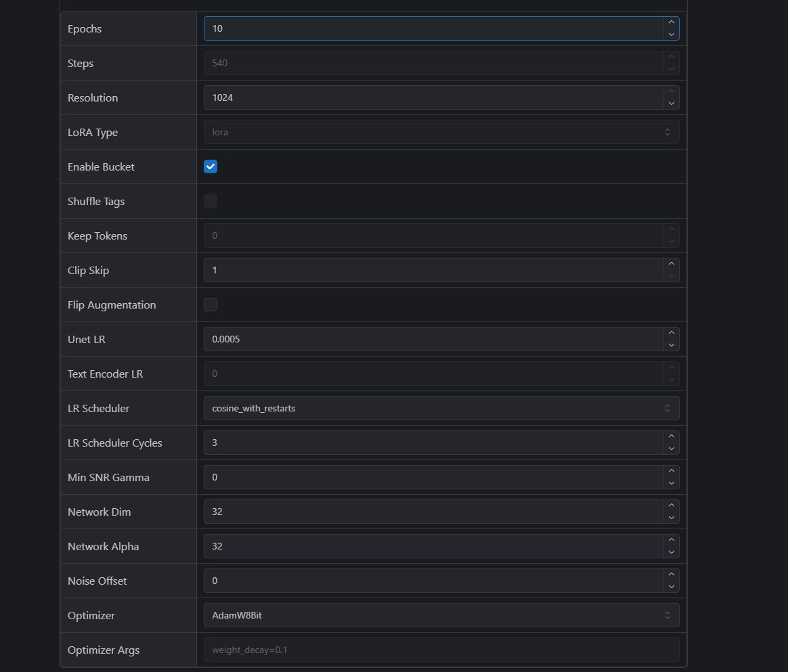Increase Network Alpha with the up arrow

click(x=672, y=540)
